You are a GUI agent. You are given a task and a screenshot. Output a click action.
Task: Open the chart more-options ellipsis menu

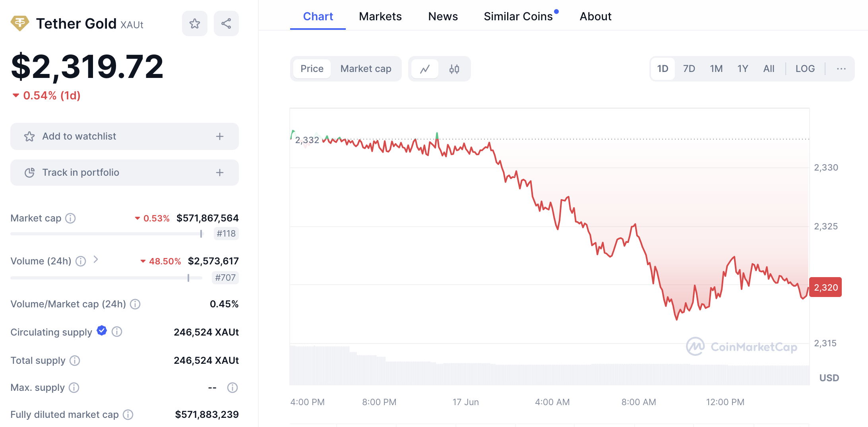(841, 69)
